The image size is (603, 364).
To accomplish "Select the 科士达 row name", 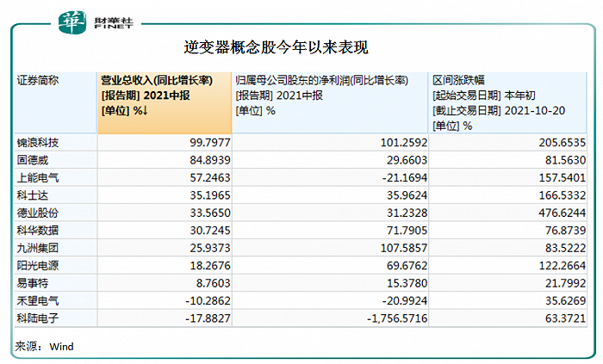I will 33,195.
